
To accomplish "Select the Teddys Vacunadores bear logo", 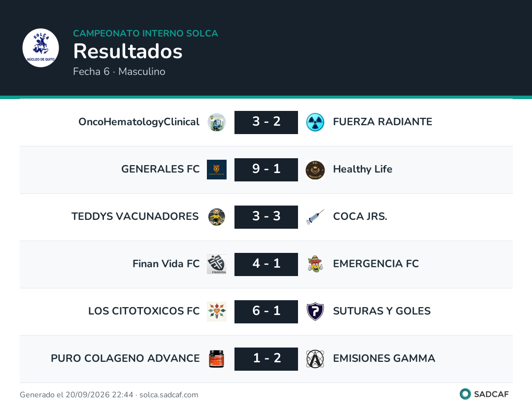I will 217,217.
